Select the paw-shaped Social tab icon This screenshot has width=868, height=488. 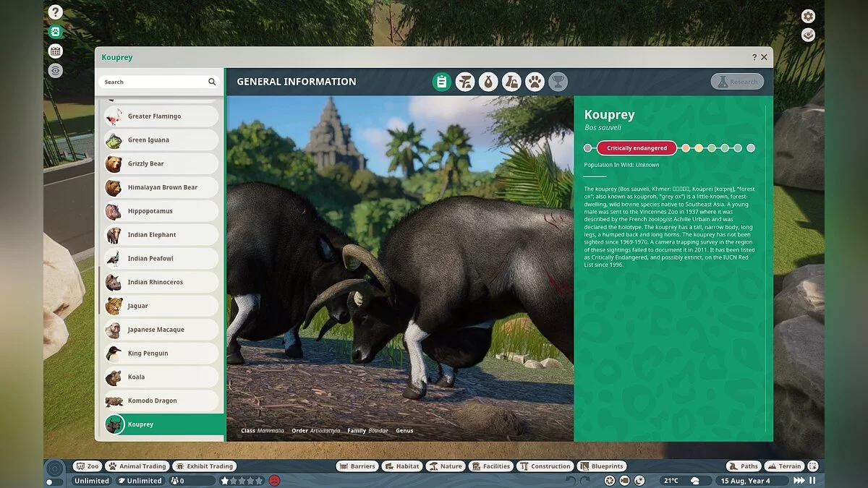pos(535,82)
